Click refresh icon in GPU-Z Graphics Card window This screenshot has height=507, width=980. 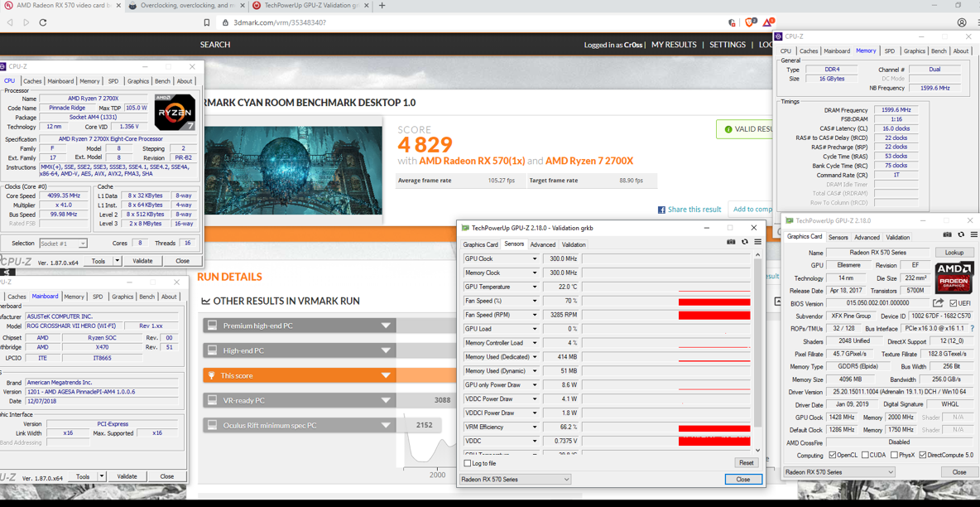click(961, 234)
